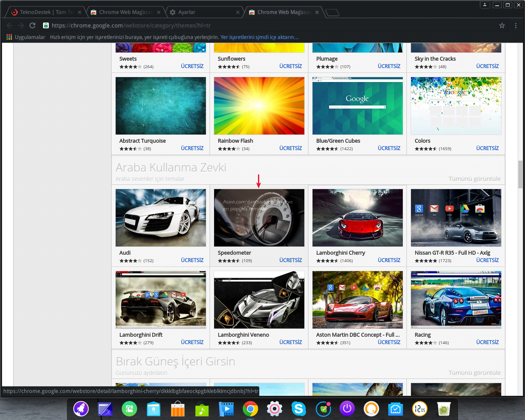The image size is (525, 420).
Task: Open Chrome's three-dot menu
Action: 516,25
